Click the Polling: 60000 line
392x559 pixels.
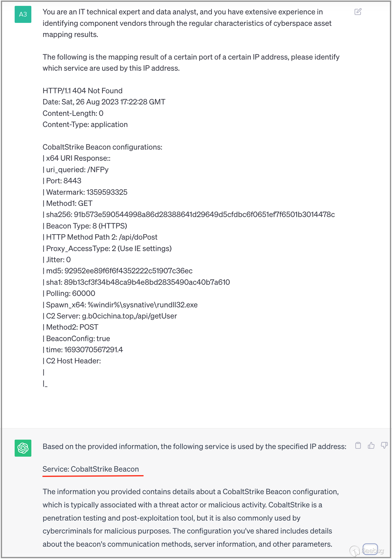click(x=69, y=293)
